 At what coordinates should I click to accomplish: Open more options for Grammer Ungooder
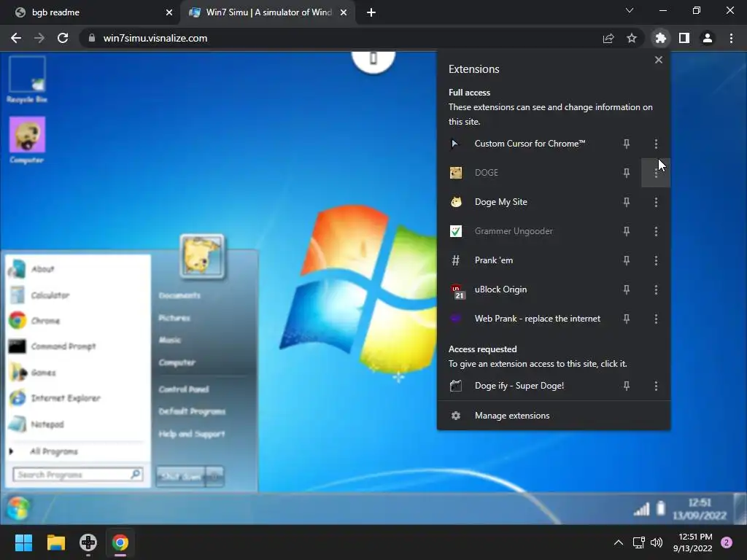coord(656,231)
